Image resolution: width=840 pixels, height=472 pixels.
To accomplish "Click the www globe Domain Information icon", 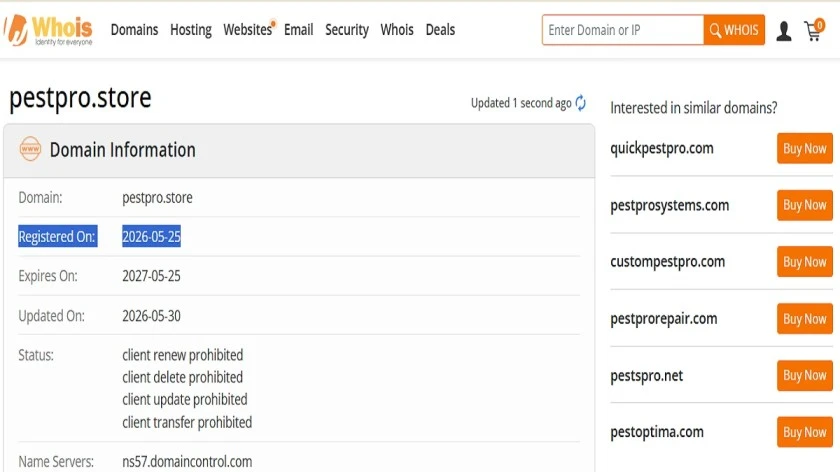I will click(x=31, y=149).
